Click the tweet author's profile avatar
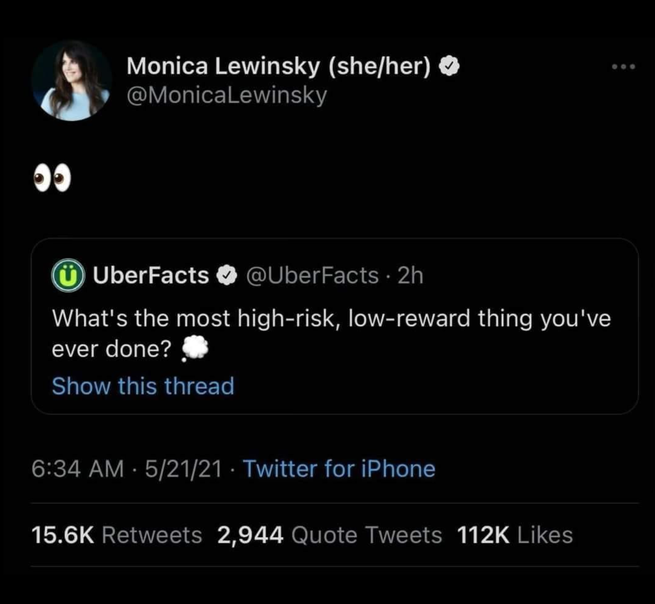655x604 pixels. coord(71,81)
